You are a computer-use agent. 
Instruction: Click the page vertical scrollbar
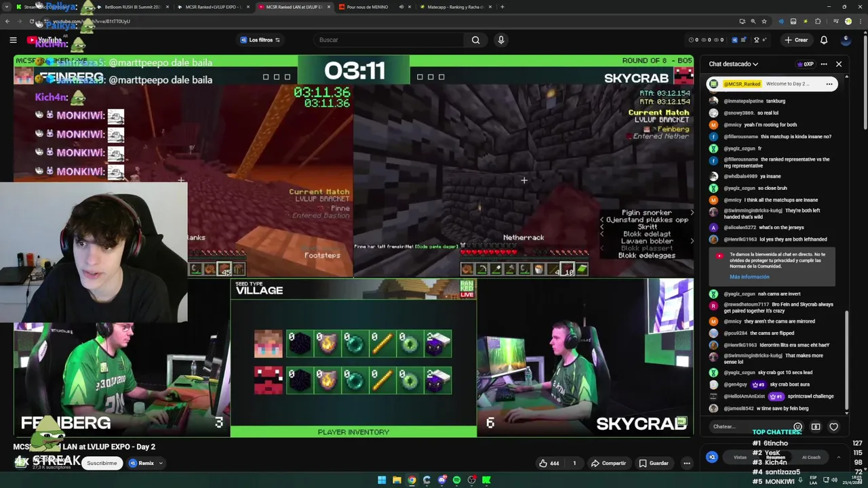click(x=865, y=81)
